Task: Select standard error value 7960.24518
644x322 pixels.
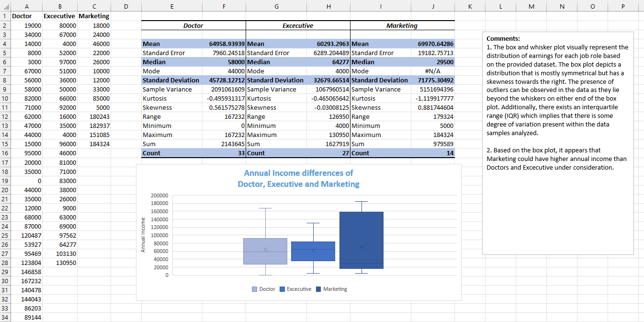Action: pos(224,53)
